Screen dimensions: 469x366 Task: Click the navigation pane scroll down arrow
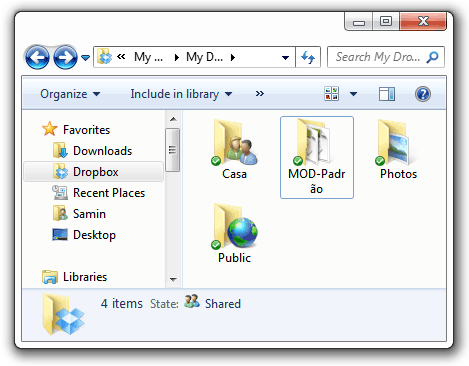coord(173,279)
